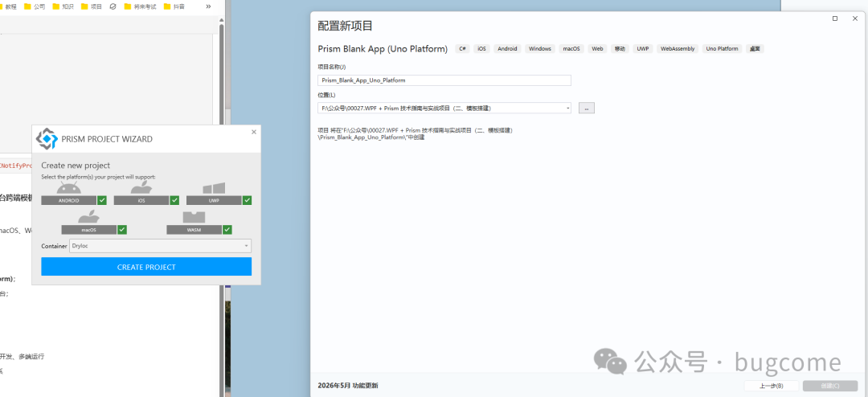Show more bookmarks via the » chevron
The width and height of the screenshot is (868, 397).
tap(208, 6)
